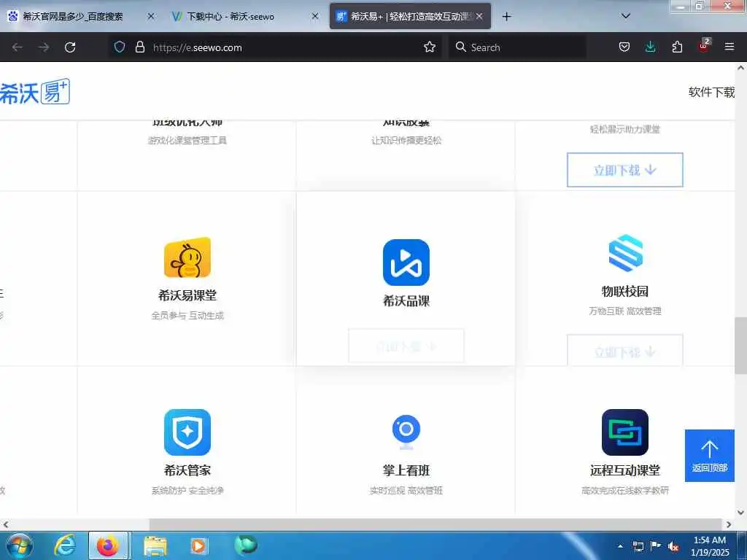Open the 掌上看班 camera icon
747x560 pixels.
406,432
